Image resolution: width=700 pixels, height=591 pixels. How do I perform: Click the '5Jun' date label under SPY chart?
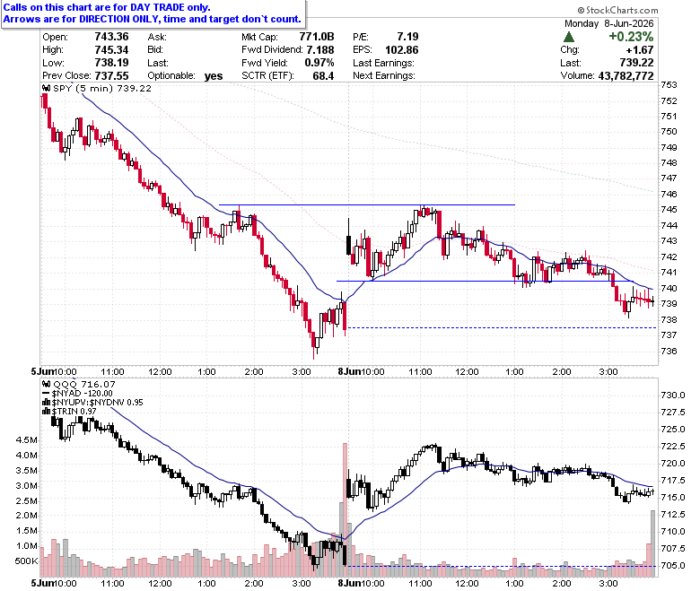click(43, 371)
